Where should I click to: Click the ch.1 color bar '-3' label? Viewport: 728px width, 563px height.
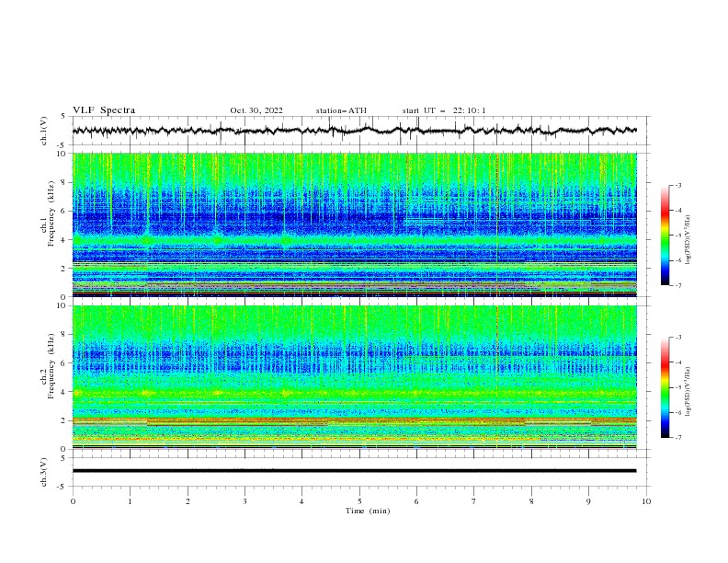click(x=677, y=185)
